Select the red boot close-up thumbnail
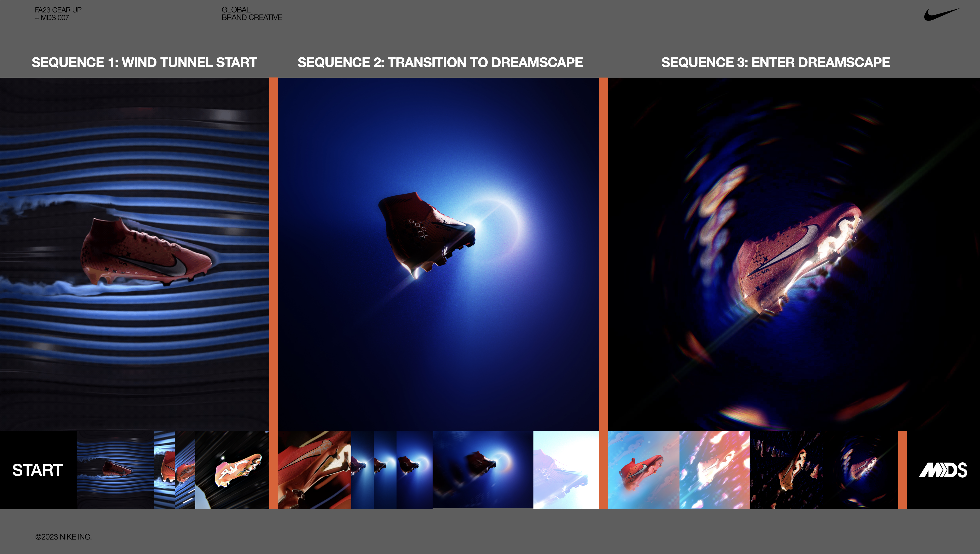The height and width of the screenshot is (554, 980). (314, 470)
